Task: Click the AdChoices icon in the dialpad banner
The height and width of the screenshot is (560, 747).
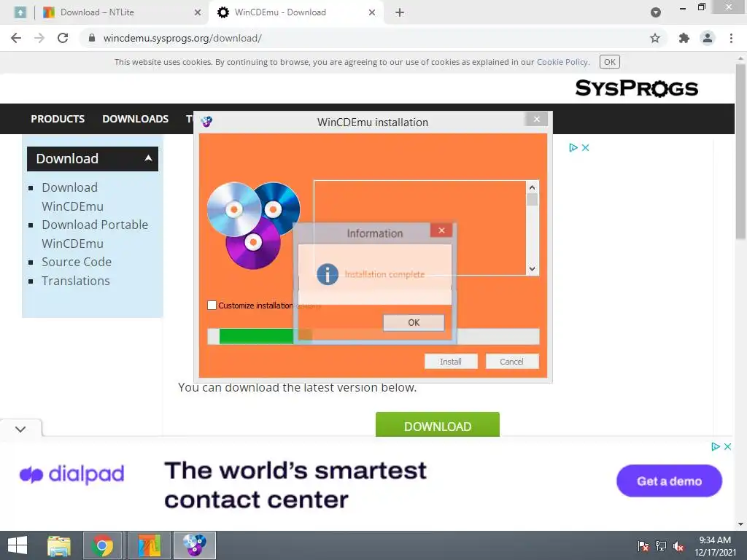Action: 715,447
